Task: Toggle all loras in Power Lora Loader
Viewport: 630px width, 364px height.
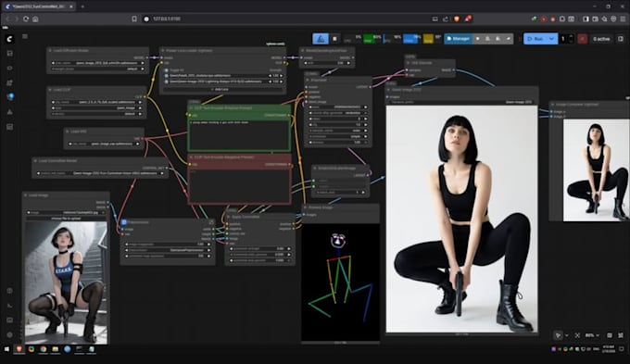Action: [x=167, y=69]
